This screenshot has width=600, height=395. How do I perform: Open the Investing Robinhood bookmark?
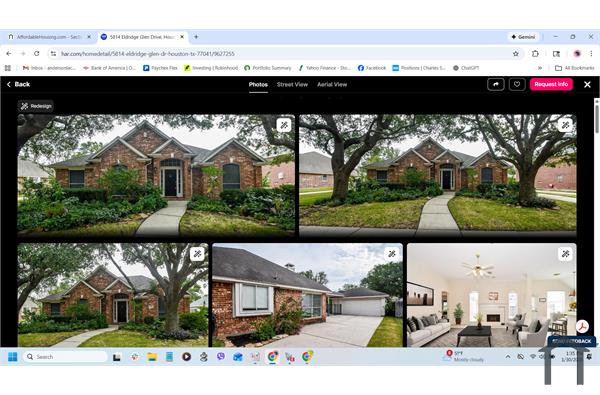coord(211,68)
